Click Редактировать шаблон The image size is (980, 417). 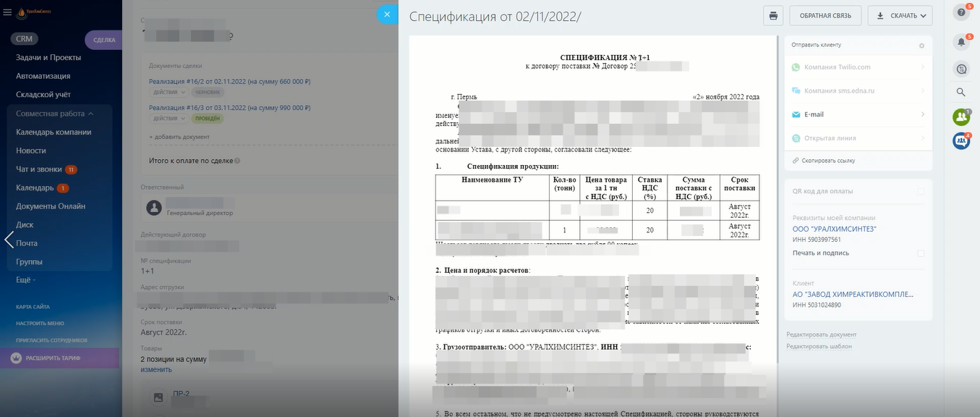point(819,346)
